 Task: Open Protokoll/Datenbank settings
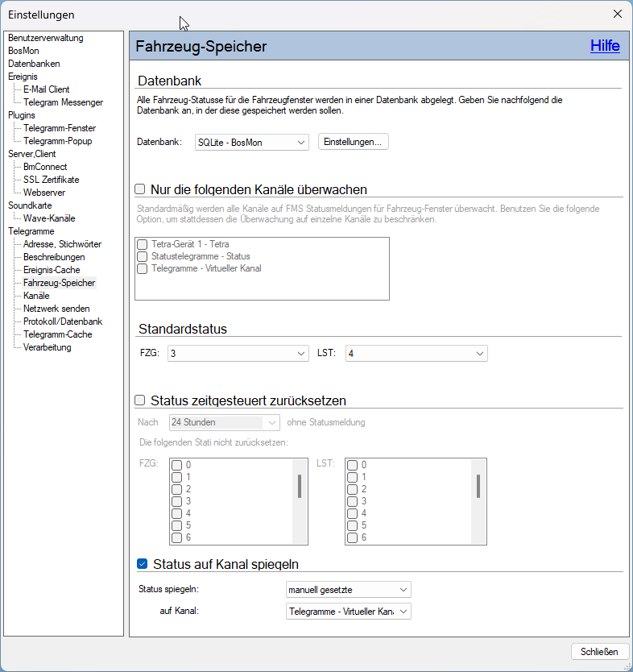coord(63,321)
